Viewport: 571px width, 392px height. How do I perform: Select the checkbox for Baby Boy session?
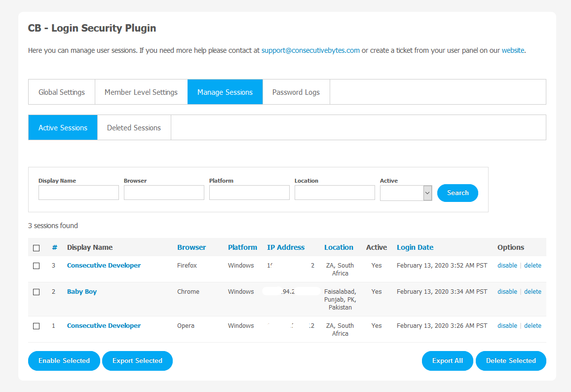click(x=36, y=292)
